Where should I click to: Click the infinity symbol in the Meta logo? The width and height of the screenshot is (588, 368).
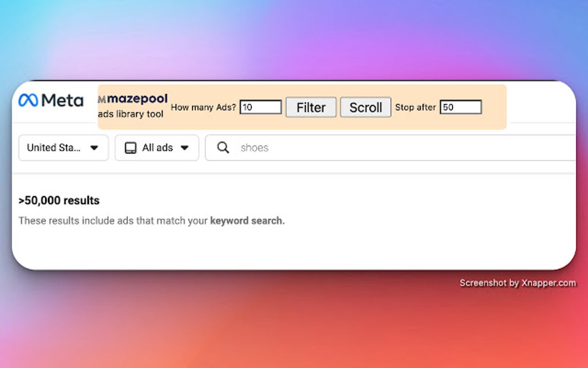(x=29, y=100)
